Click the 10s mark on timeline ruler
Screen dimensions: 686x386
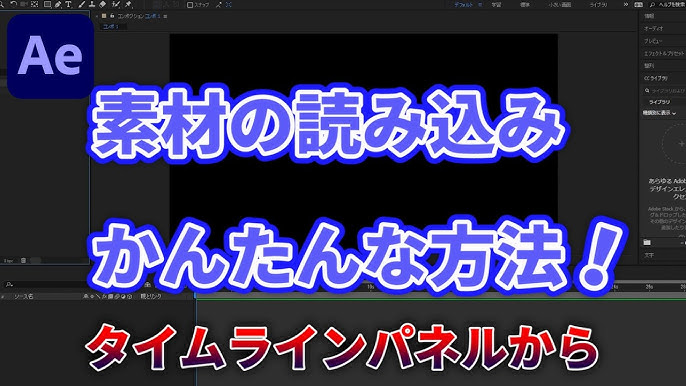(370, 287)
